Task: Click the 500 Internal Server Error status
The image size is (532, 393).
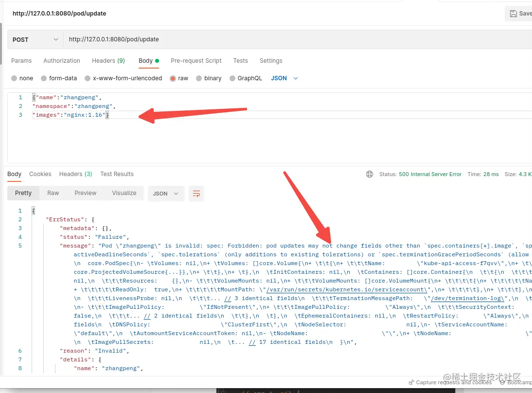Action: [430, 174]
